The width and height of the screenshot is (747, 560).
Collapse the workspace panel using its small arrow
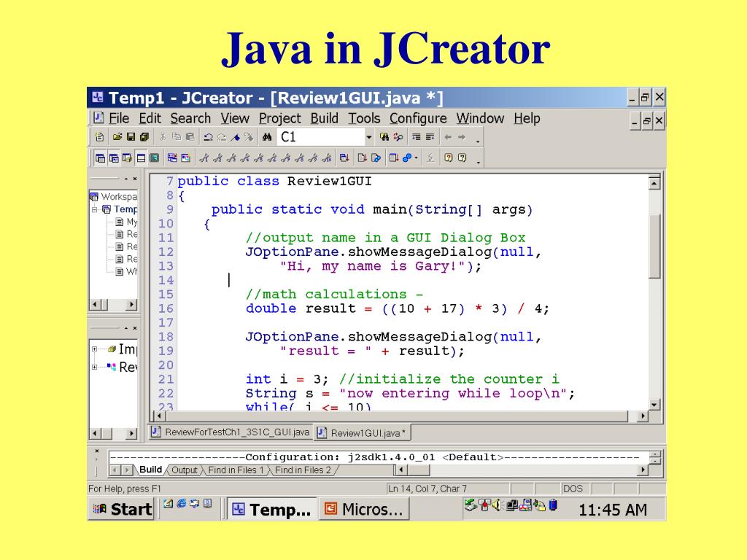[125, 179]
